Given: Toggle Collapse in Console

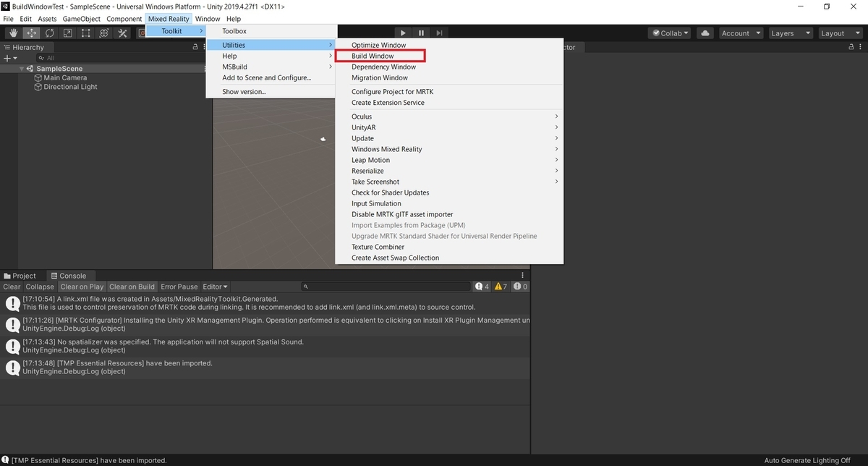Looking at the screenshot, I should [40, 287].
